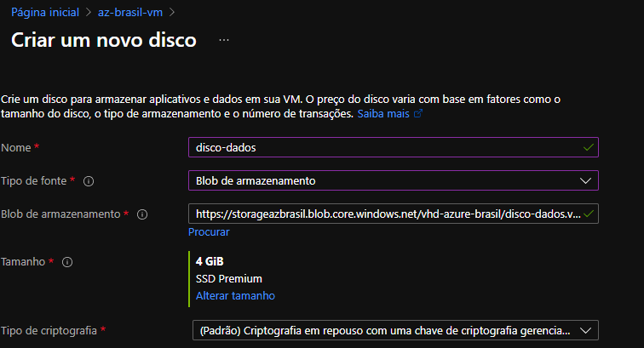
Task: Click the "4 GiB" size value
Action: click(210, 261)
